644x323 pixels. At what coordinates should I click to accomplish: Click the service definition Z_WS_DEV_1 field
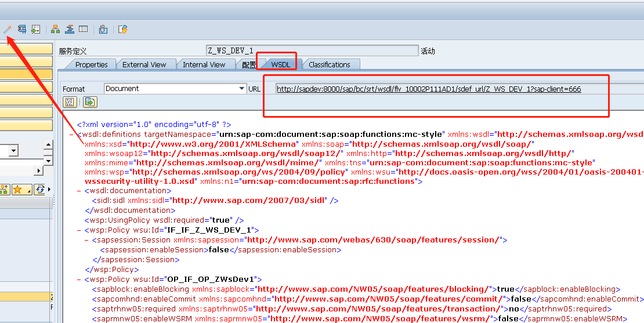coord(312,50)
